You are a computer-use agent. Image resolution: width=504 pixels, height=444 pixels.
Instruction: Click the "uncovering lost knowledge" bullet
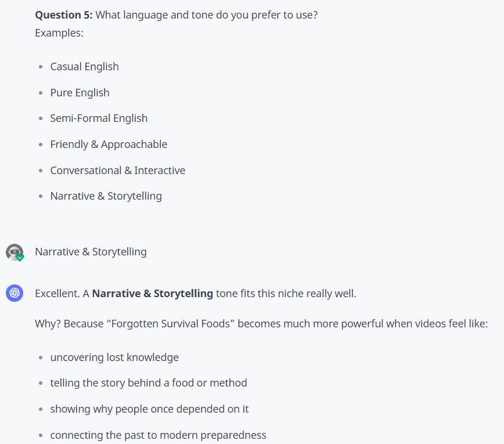coord(114,358)
